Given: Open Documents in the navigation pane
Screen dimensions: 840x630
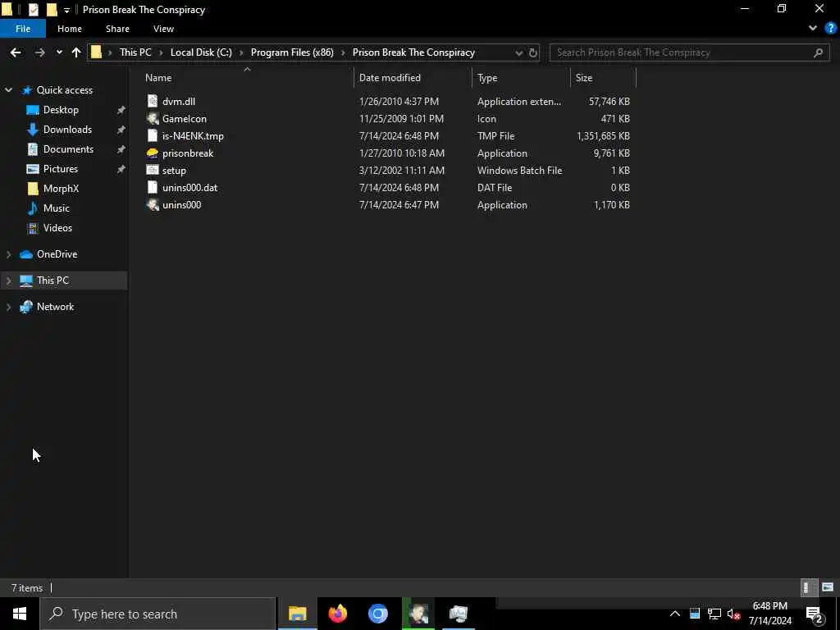Looking at the screenshot, I should point(68,149).
